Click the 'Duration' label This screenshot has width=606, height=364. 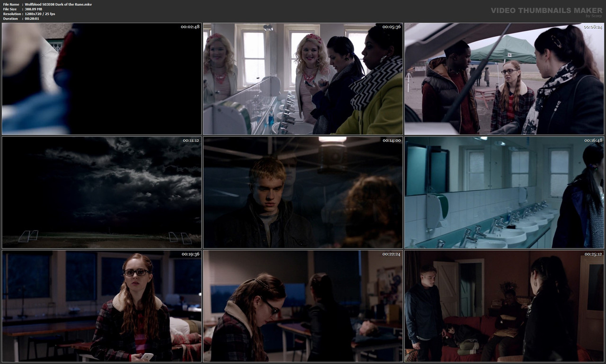point(10,18)
